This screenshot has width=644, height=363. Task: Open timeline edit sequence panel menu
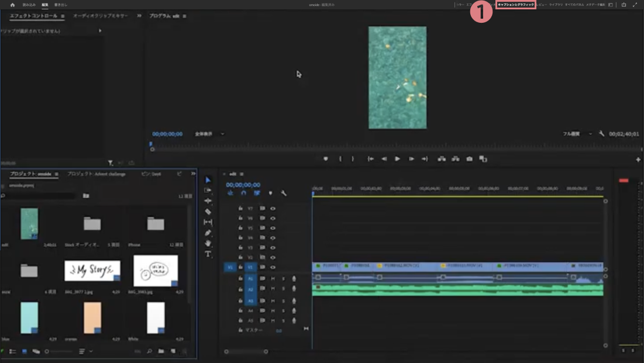point(242,174)
